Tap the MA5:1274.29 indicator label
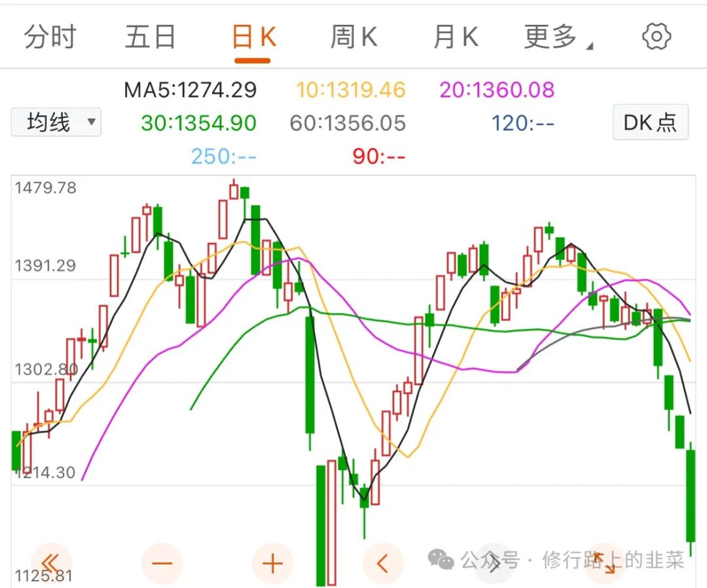707x588 pixels. pyautogui.click(x=190, y=90)
